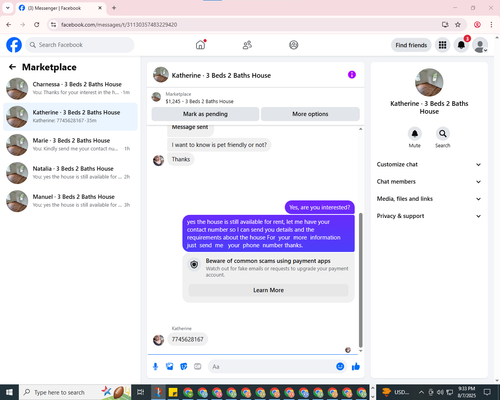View site information icon in address bar
The width and height of the screenshot is (500, 400).
click(53, 25)
